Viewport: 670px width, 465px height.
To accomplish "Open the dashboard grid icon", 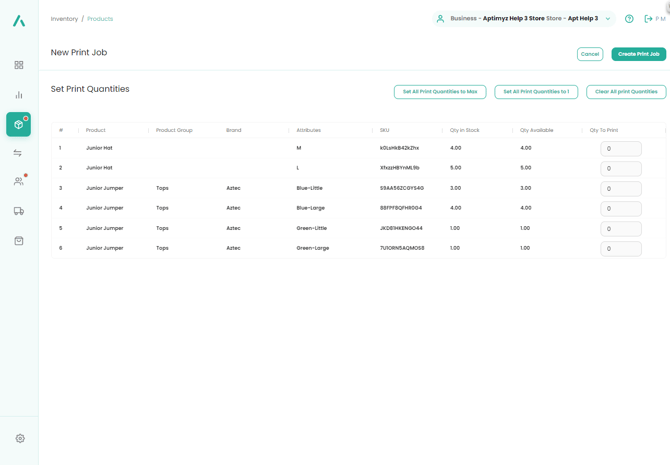I will pyautogui.click(x=19, y=65).
